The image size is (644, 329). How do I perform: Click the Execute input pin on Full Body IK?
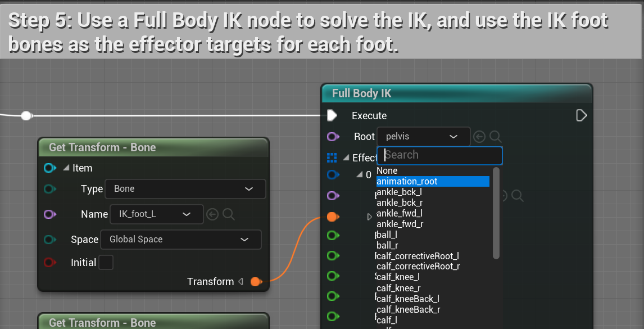click(332, 115)
